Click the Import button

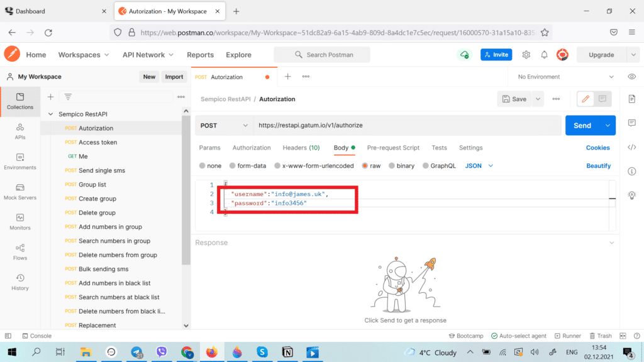(174, 77)
